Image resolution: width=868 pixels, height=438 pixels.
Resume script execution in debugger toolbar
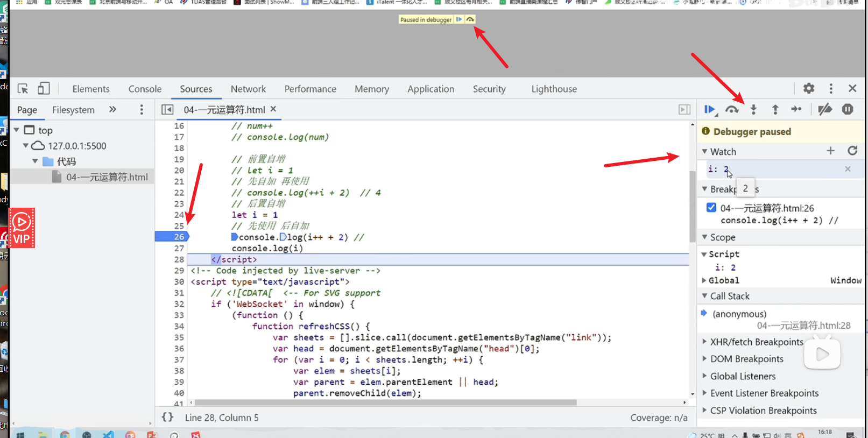(710, 110)
